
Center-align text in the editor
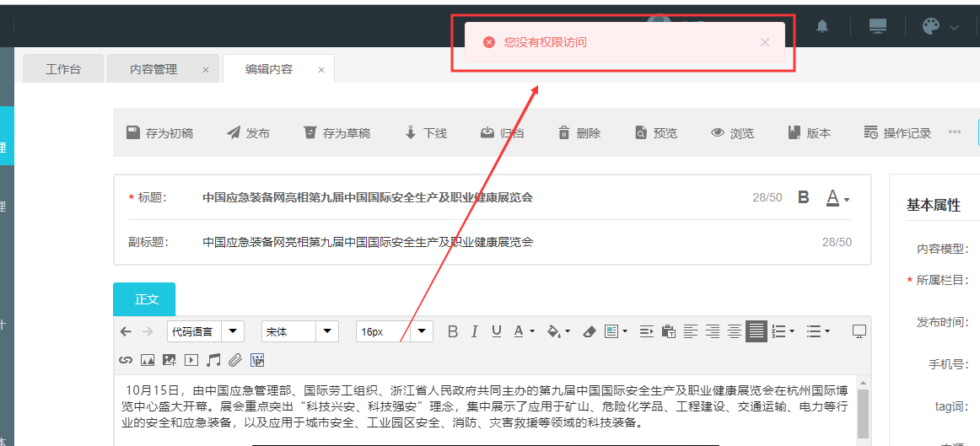point(735,331)
